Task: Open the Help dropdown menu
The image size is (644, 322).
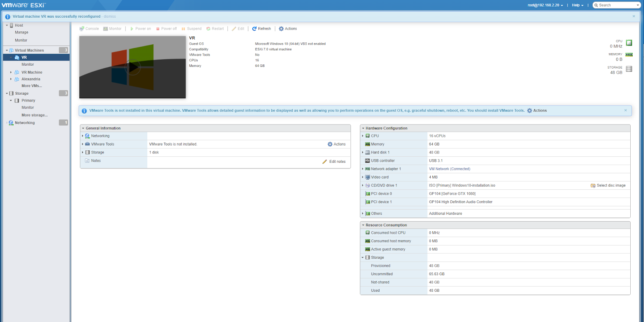Action: coord(578,5)
